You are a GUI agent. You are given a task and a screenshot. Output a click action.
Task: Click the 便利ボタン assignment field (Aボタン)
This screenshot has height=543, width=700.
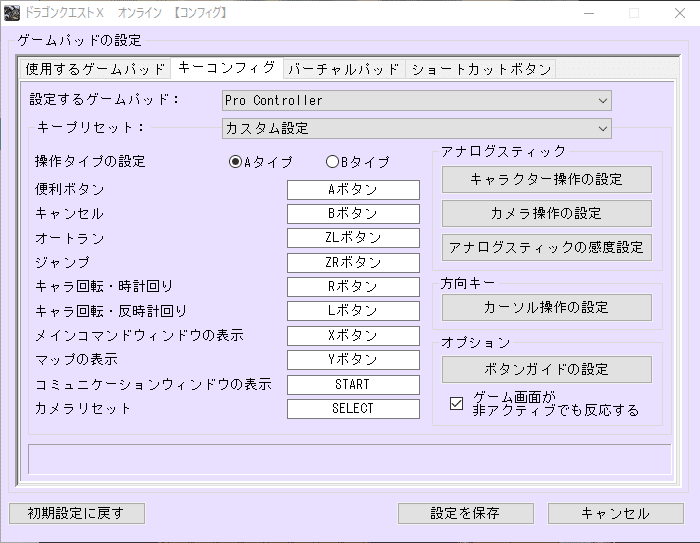pos(353,190)
